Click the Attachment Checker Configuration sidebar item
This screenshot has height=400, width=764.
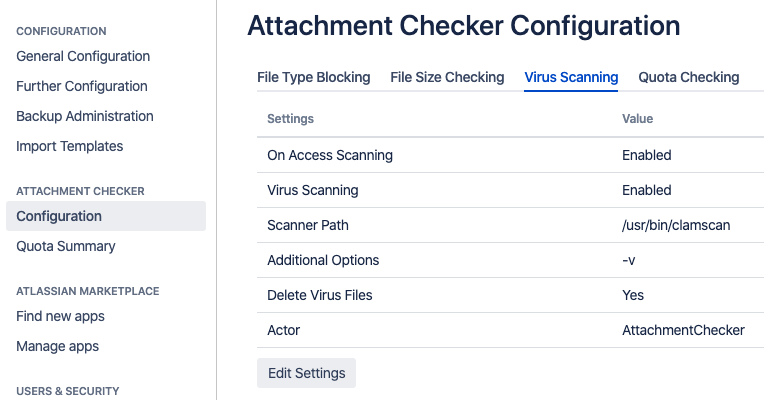[59, 216]
